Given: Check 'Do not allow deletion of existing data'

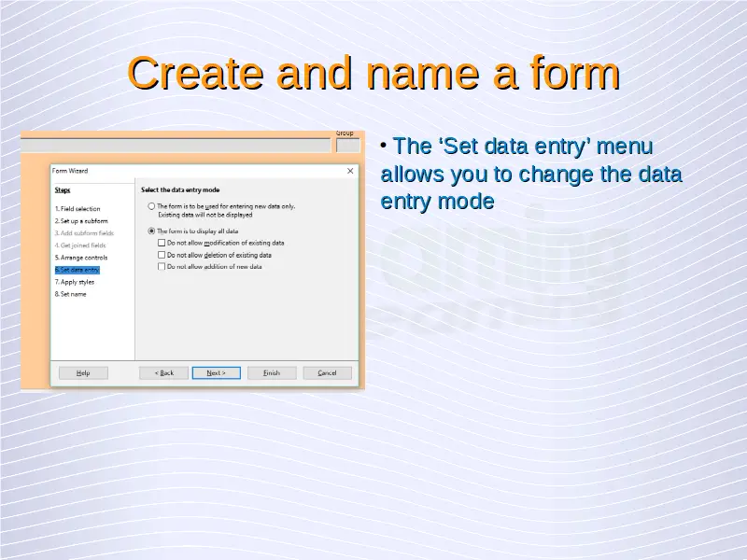Looking at the screenshot, I should click(162, 255).
